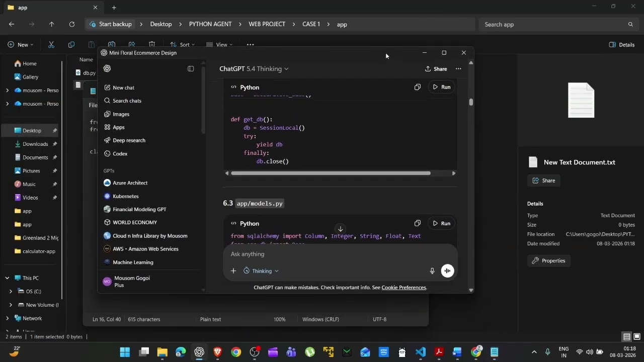This screenshot has height=362, width=644.
Task: Open the Windows Start menu
Action: coord(125,352)
